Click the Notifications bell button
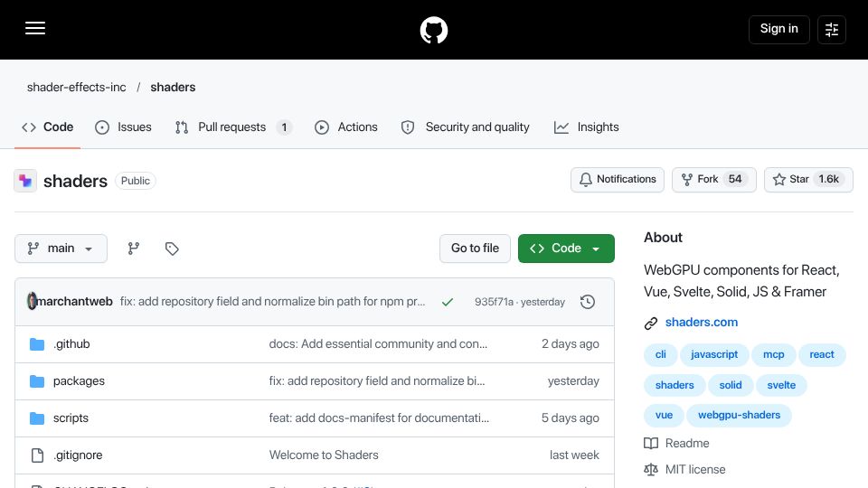The width and height of the screenshot is (868, 488). click(618, 180)
